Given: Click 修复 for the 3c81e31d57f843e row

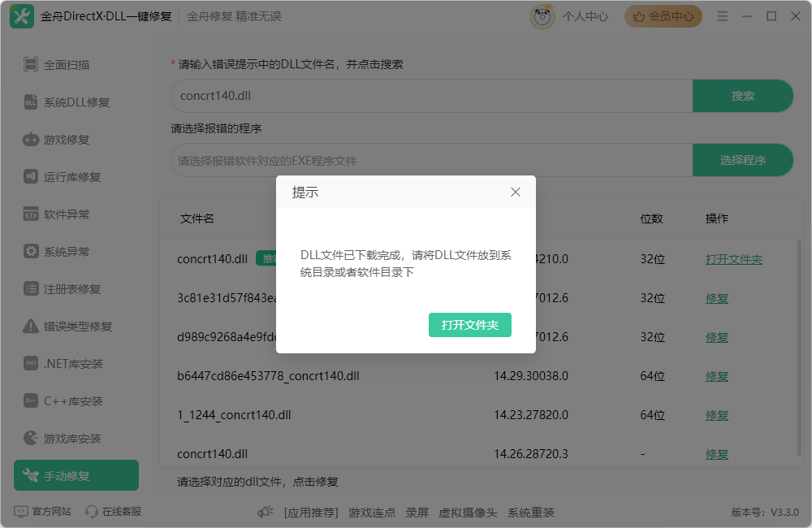Looking at the screenshot, I should click(717, 298).
